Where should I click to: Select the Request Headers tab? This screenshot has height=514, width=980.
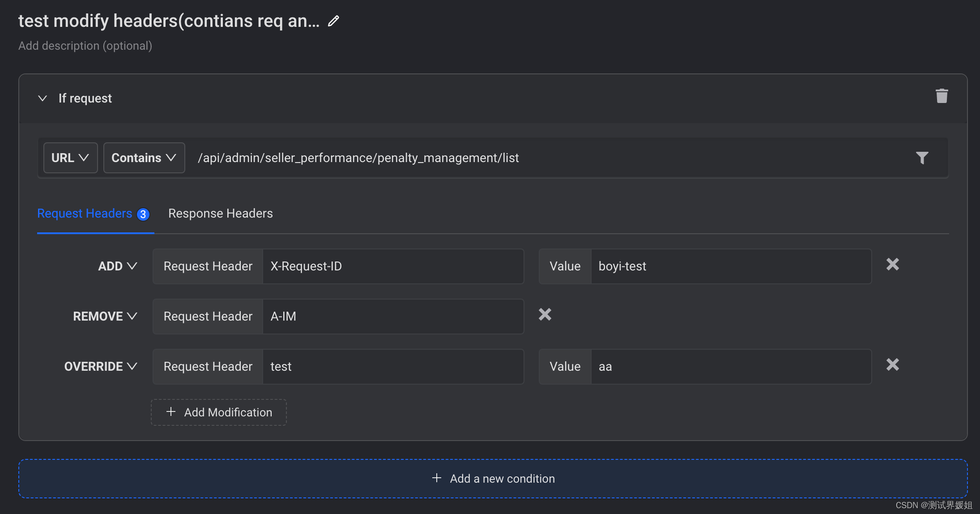tap(85, 213)
